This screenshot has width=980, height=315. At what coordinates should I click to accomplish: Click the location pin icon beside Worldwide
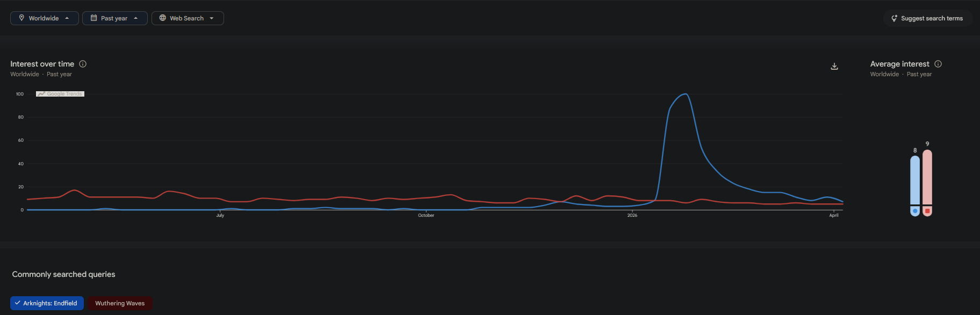(21, 18)
